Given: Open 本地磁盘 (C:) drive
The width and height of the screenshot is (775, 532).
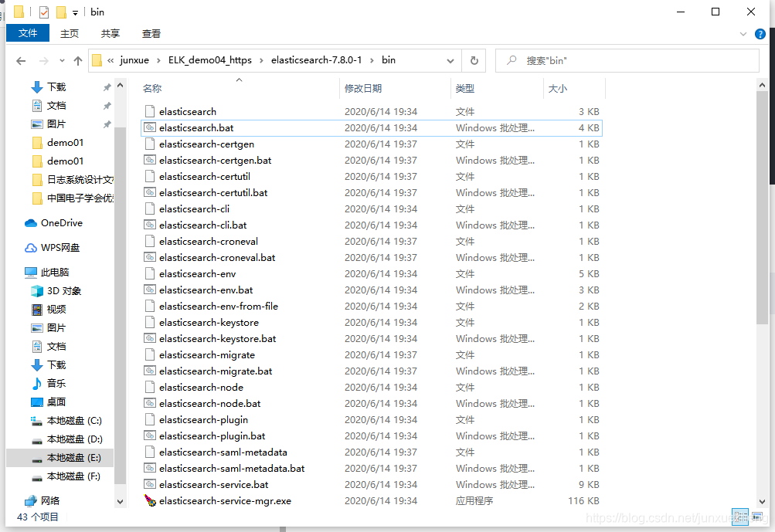Looking at the screenshot, I should click(x=74, y=420).
